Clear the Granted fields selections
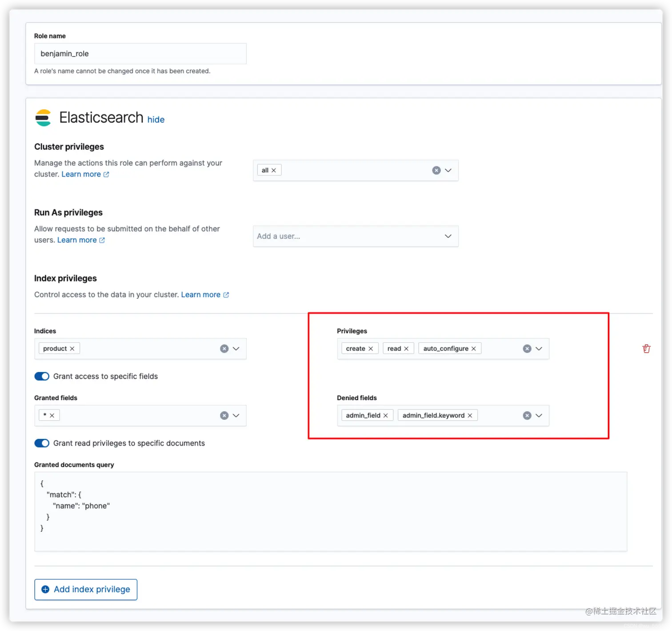This screenshot has height=631, width=672. point(224,415)
